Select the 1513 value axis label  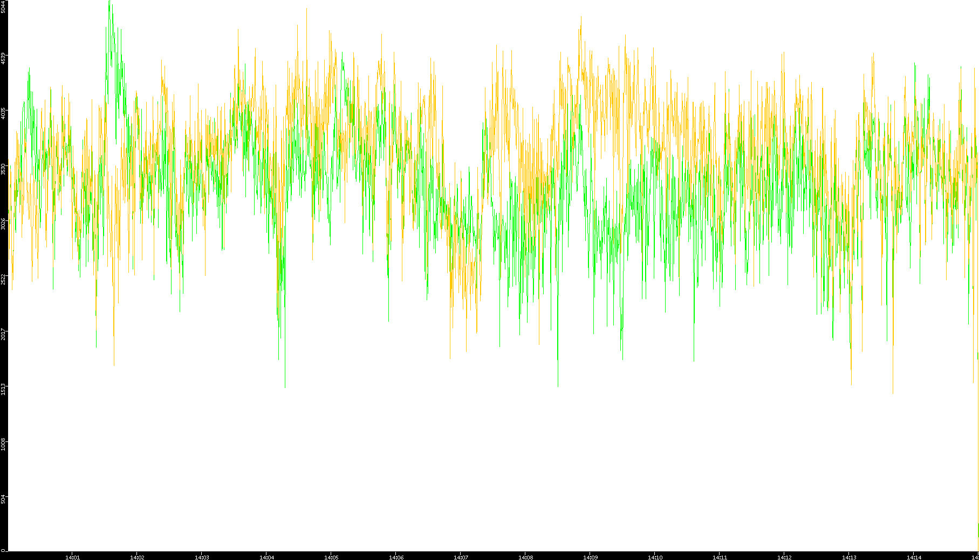pyautogui.click(x=3, y=389)
